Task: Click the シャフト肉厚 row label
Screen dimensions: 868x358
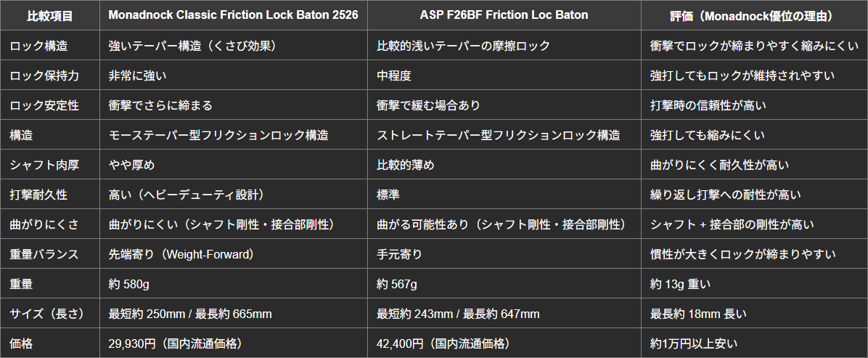Action: tap(44, 165)
